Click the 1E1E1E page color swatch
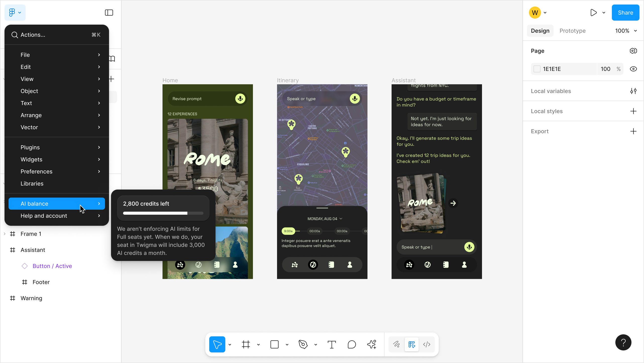This screenshot has height=363, width=644. click(x=537, y=69)
